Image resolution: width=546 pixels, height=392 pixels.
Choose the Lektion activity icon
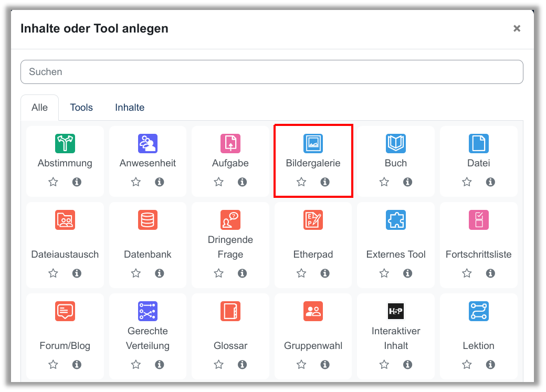click(x=478, y=311)
